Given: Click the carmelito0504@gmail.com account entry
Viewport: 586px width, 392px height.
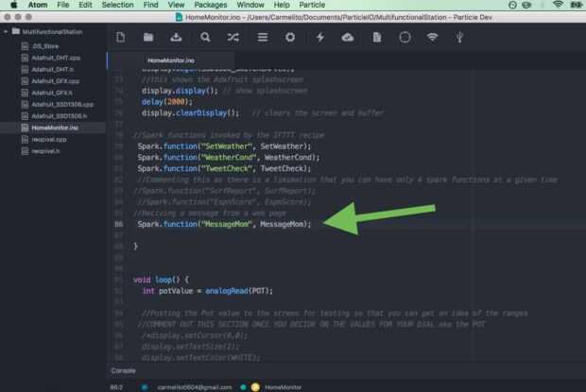Looking at the screenshot, I should tap(195, 387).
